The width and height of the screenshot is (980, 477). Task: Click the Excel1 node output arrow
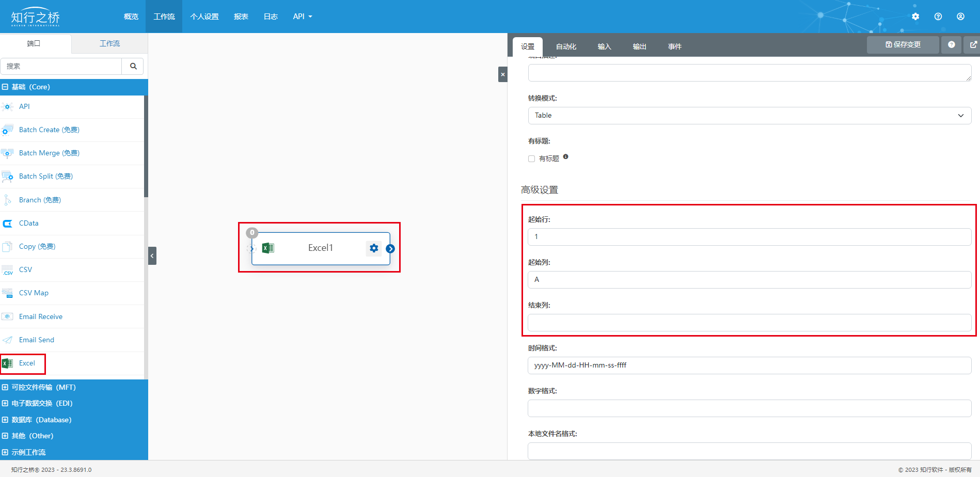pos(390,249)
